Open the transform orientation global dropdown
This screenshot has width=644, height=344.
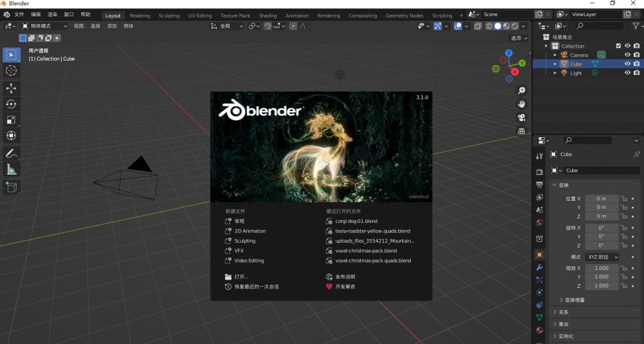click(x=227, y=26)
